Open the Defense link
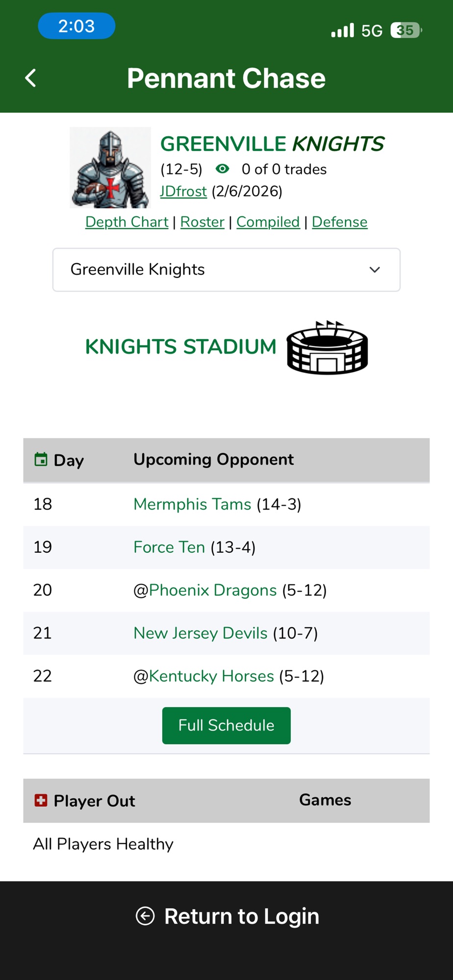Screen dimensions: 453x980 pyautogui.click(x=339, y=222)
